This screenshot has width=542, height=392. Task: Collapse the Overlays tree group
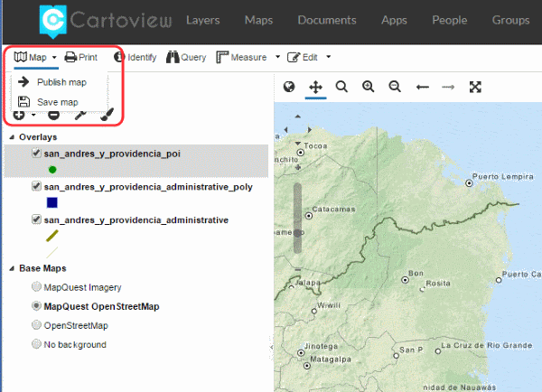point(12,137)
